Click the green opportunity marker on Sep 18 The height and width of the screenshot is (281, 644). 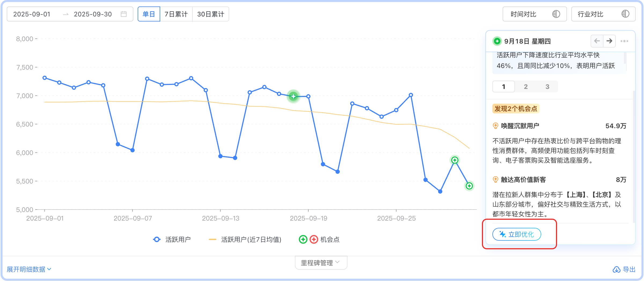click(293, 96)
